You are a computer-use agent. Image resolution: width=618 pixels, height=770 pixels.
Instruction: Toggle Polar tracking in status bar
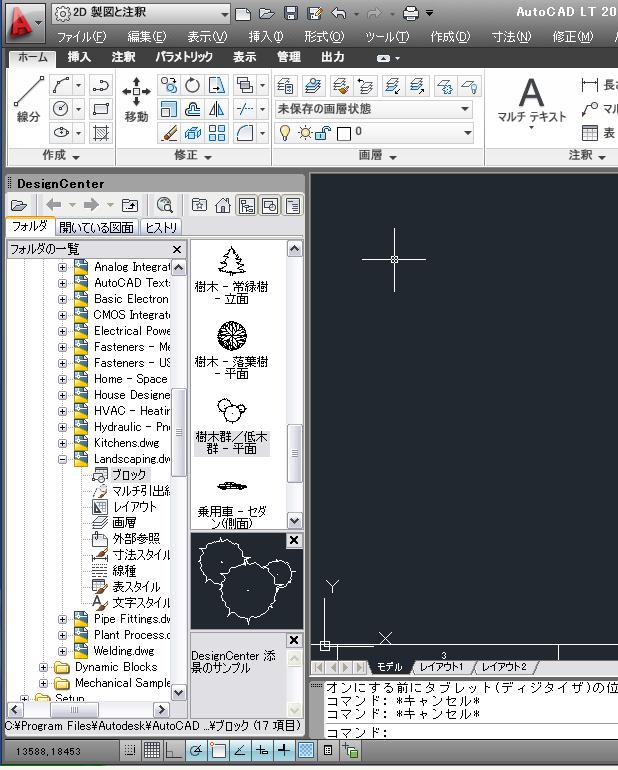point(196,750)
